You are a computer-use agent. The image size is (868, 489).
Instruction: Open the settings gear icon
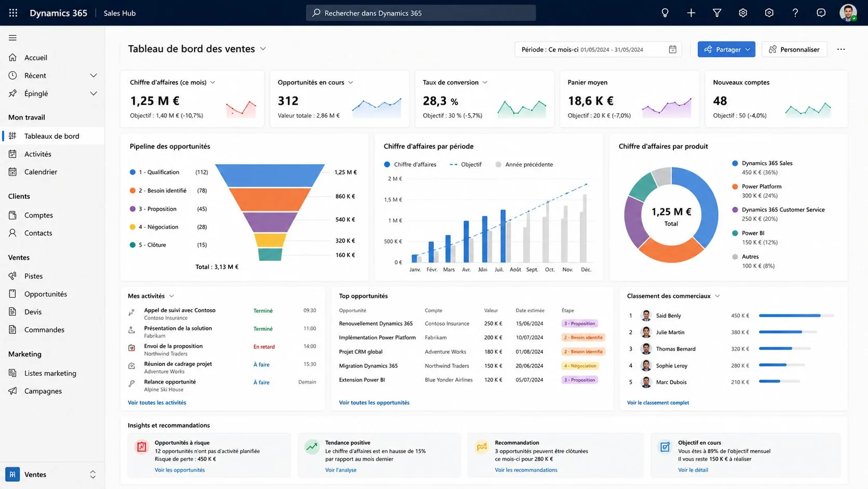pos(743,13)
